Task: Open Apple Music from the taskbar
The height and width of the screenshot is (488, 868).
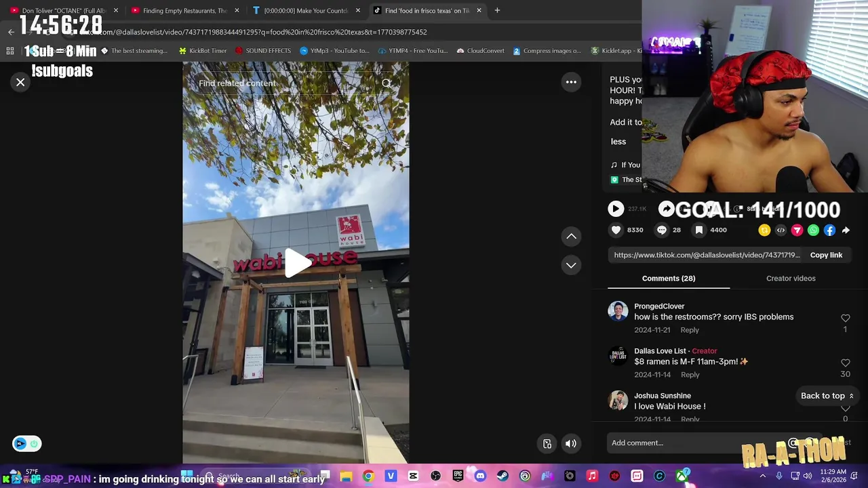Action: click(592, 476)
